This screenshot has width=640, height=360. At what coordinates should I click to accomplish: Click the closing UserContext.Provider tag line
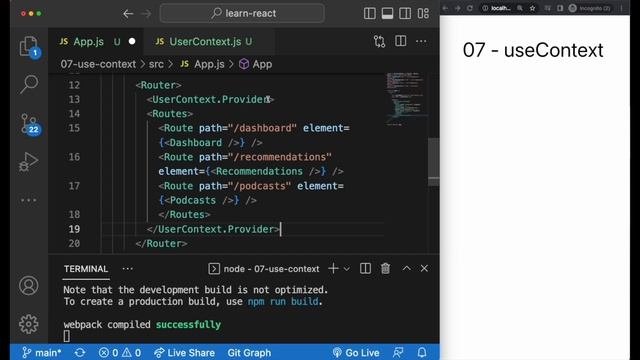213,229
